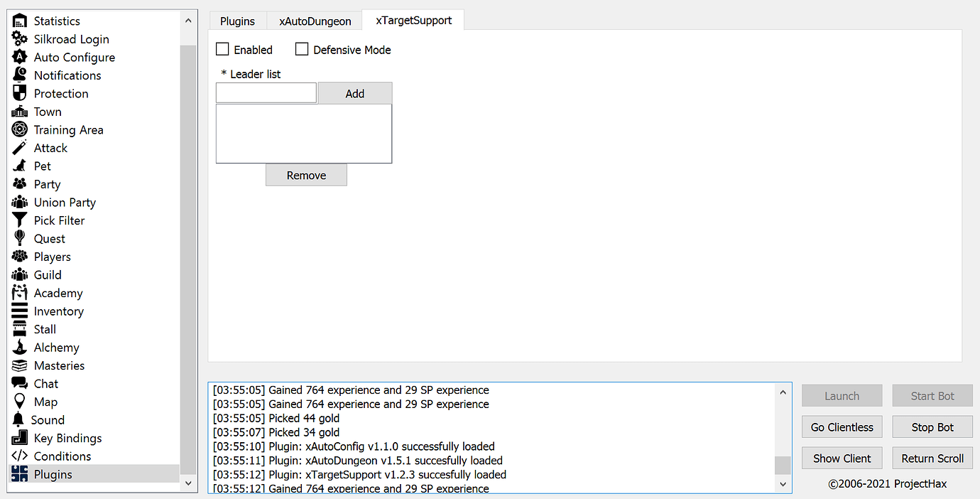
Task: Open the Plugins tab
Action: [238, 21]
